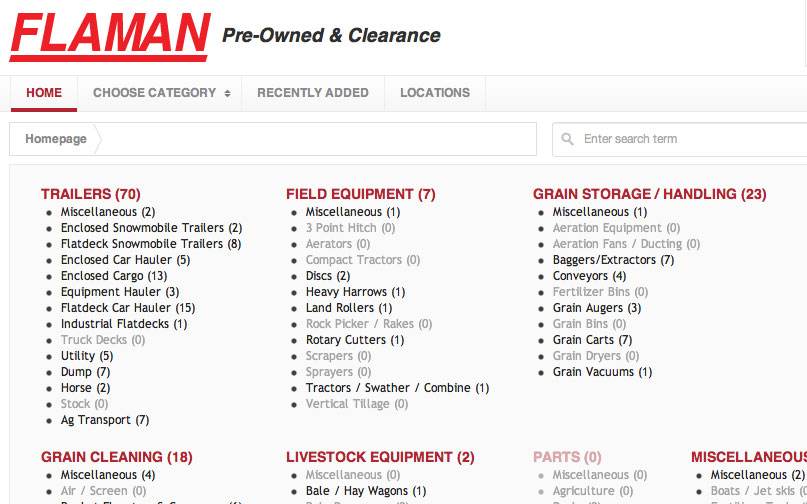The image size is (807, 504).
Task: Click the Homepage breadcrumb
Action: pos(56,139)
